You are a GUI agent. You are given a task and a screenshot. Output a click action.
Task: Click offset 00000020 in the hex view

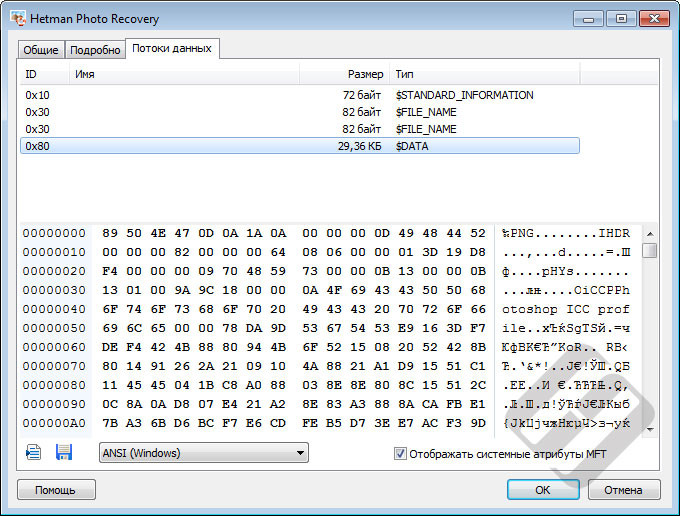tap(54, 271)
